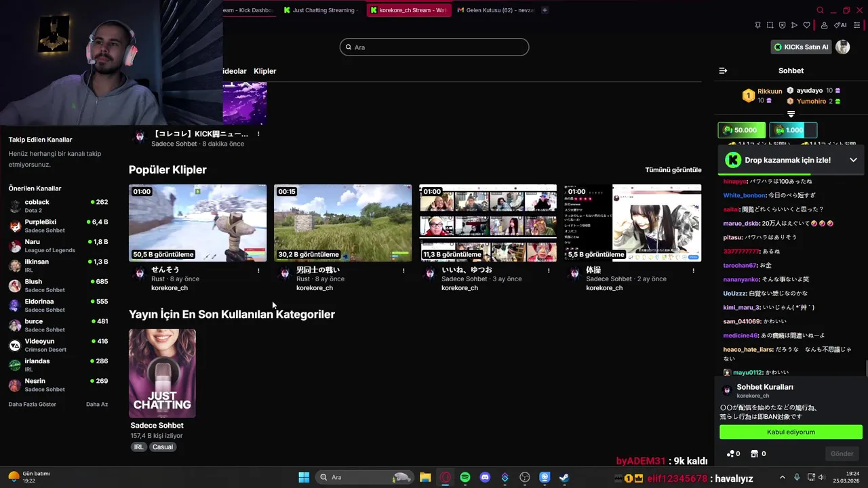The image size is (868, 488).
Task: Select the korekore_ch Stream tab
Action: point(408,10)
